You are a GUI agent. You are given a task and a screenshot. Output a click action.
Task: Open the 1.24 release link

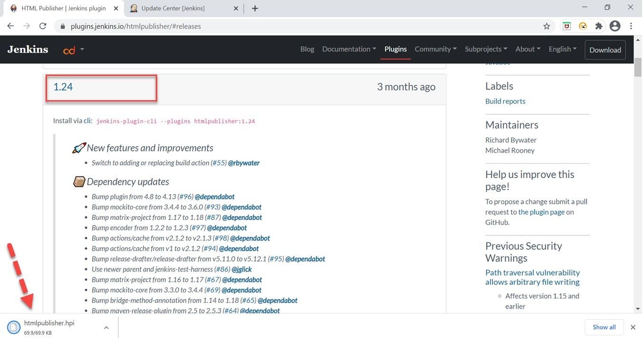(x=63, y=87)
